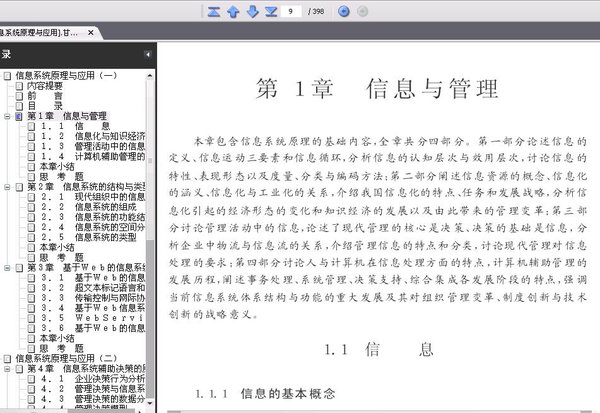Open 思考题 under chapter 2
The image size is (600, 413).
click(x=61, y=258)
